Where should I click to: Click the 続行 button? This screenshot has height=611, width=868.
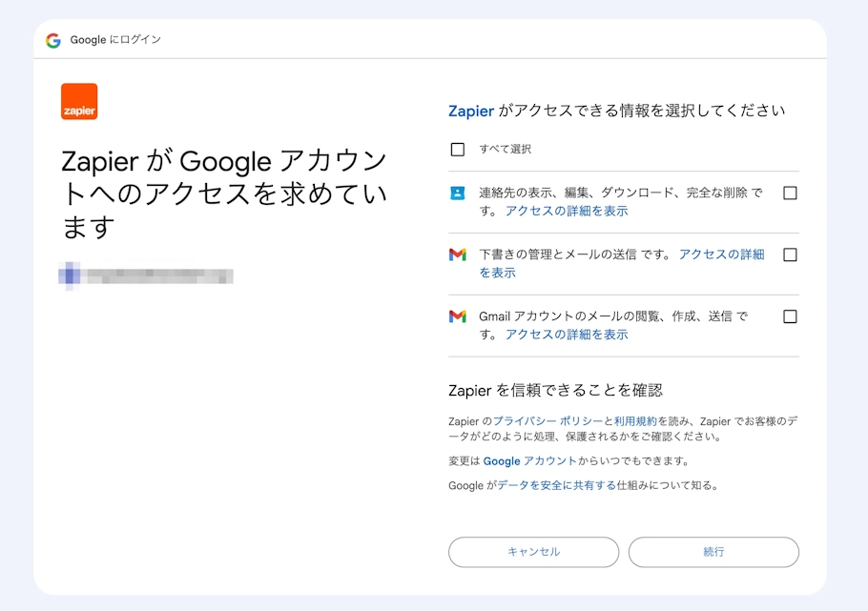[713, 552]
